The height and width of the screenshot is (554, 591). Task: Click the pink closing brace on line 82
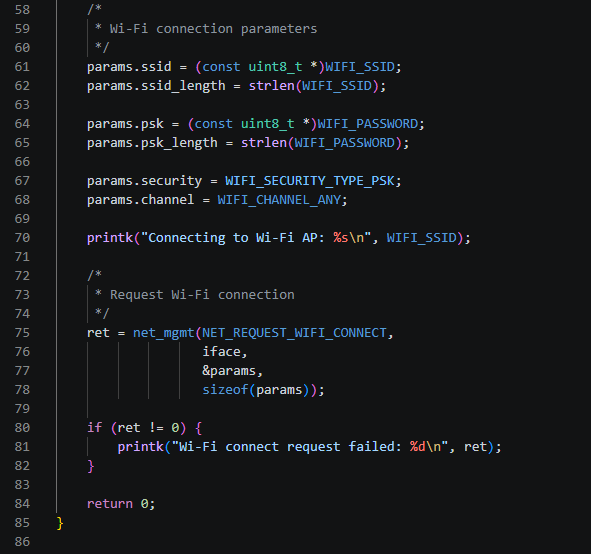(x=90, y=466)
